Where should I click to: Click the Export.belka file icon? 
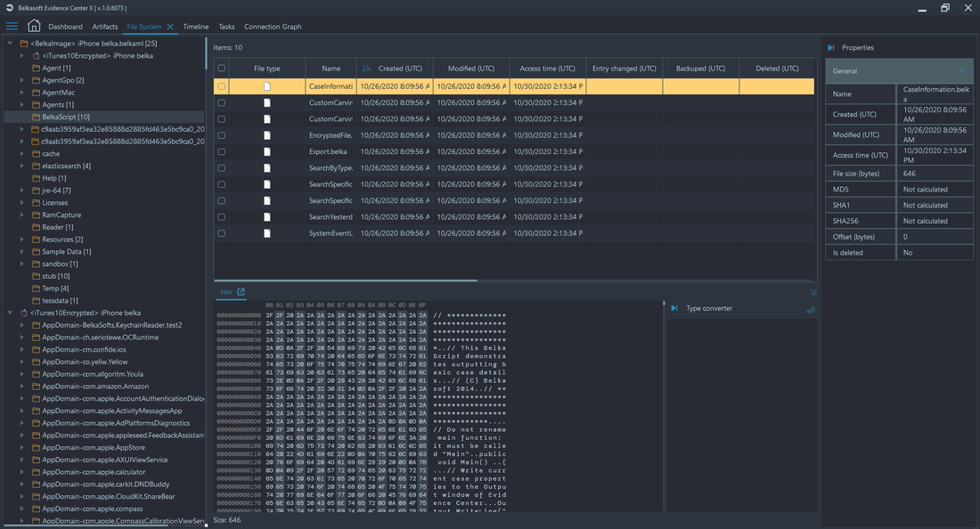[x=267, y=151]
